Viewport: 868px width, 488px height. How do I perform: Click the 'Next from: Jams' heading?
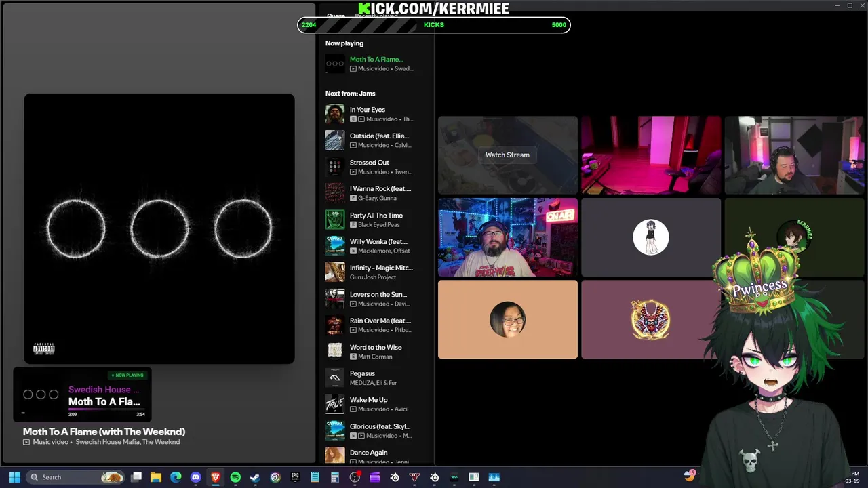coord(350,94)
